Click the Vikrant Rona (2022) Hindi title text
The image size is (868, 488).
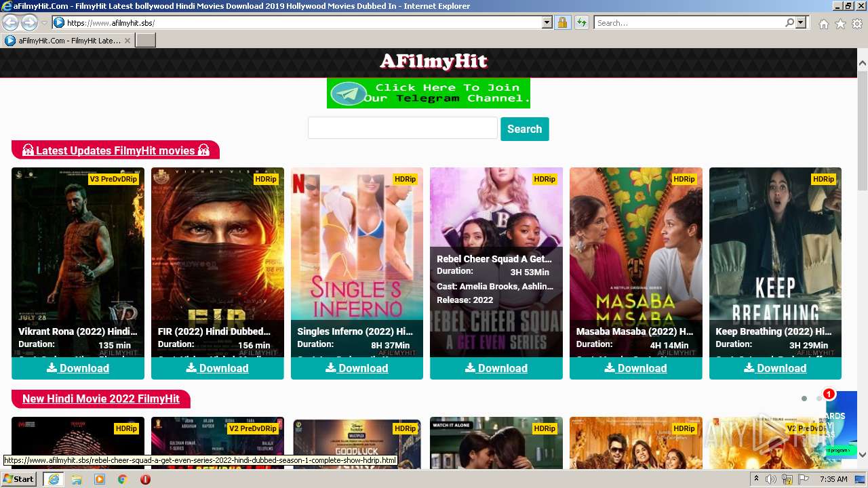(78, 331)
